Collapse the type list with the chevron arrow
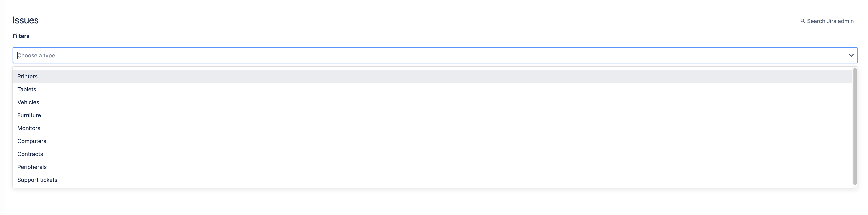The image size is (868, 215). click(851, 55)
